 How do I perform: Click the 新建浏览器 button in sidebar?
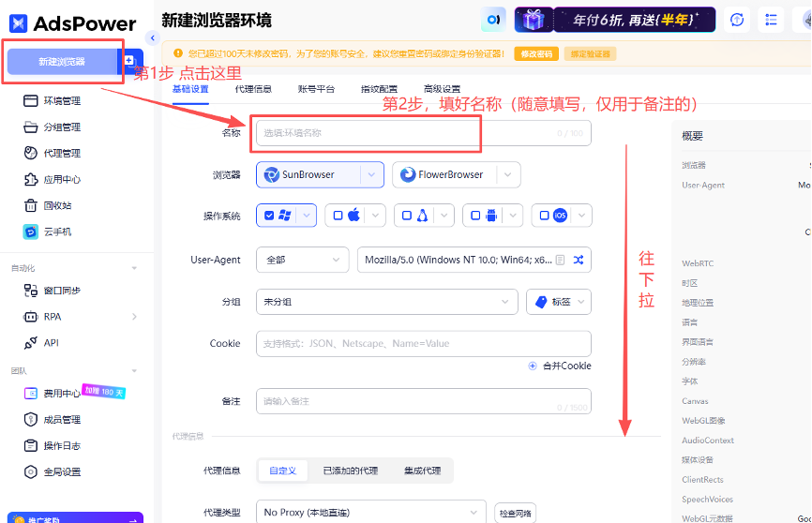[x=62, y=61]
